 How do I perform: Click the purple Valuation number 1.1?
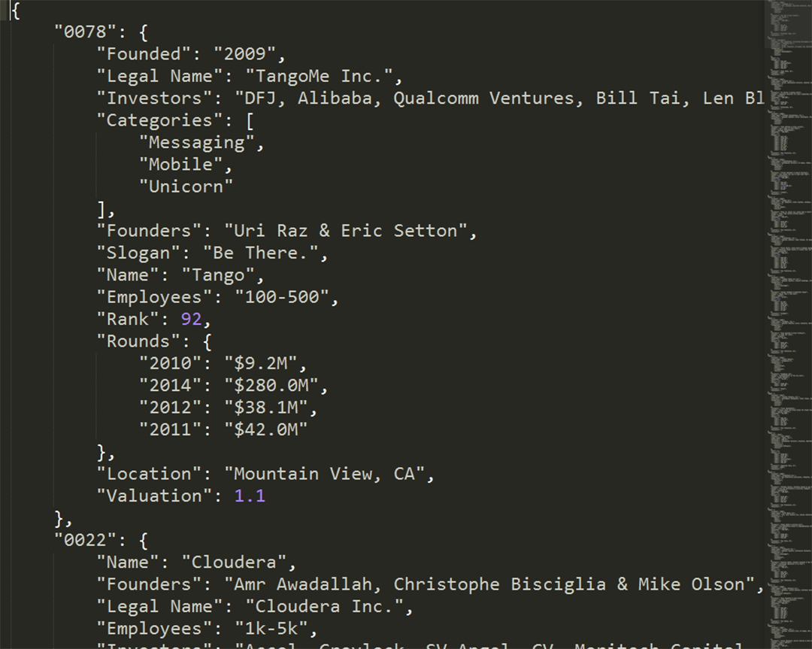250,496
